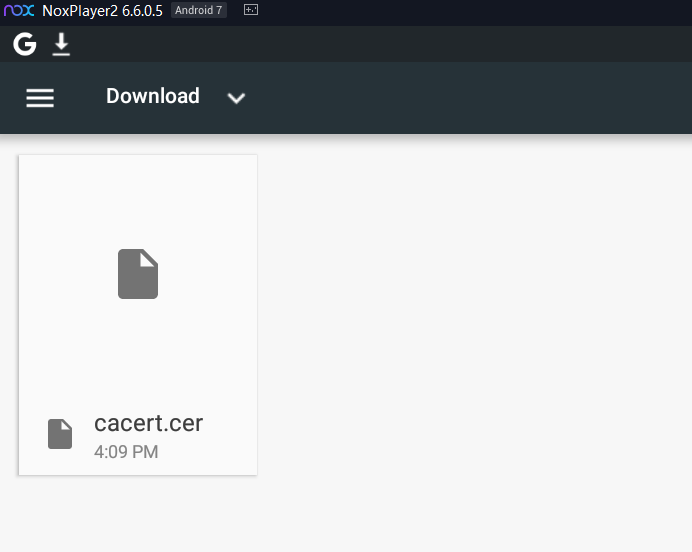This screenshot has width=692, height=552.
Task: Click the large gray document icon
Action: [138, 274]
